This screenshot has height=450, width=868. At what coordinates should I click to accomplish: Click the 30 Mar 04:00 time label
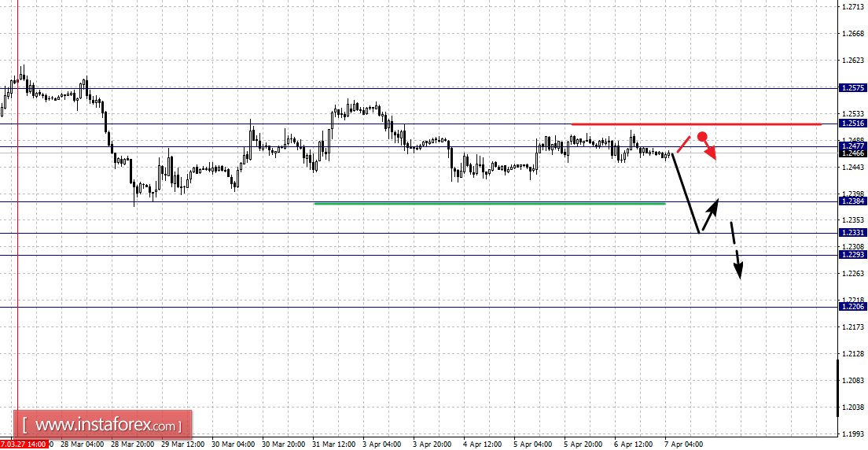click(x=234, y=444)
